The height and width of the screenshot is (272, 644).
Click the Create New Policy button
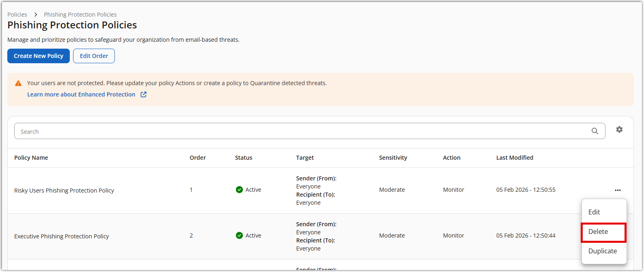coord(39,56)
